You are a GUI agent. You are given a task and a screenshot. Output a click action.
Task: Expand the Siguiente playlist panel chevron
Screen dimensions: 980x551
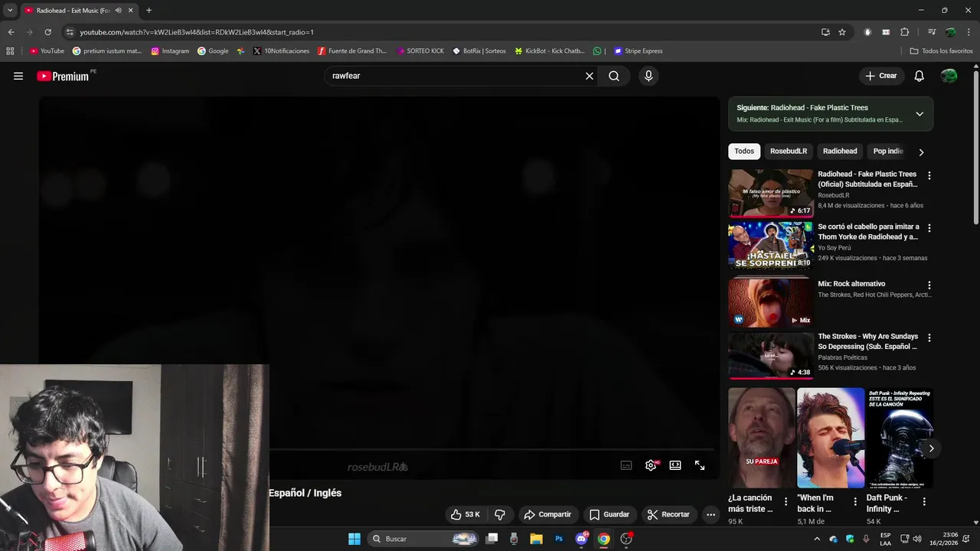[920, 114]
